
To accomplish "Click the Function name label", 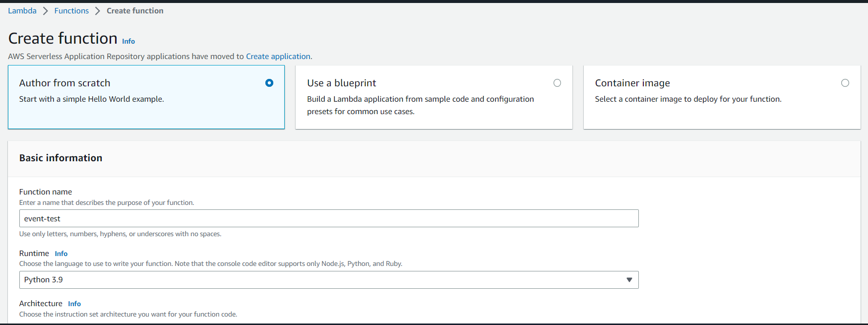I will click(x=46, y=192).
